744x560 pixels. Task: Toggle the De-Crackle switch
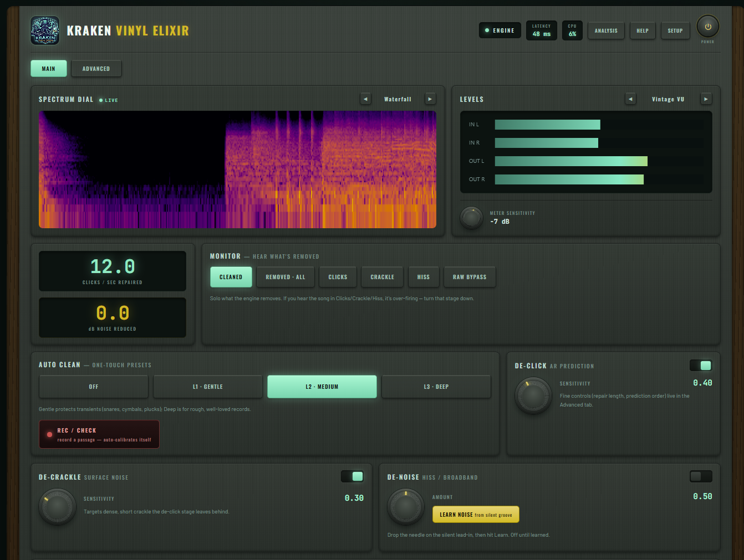pos(352,476)
